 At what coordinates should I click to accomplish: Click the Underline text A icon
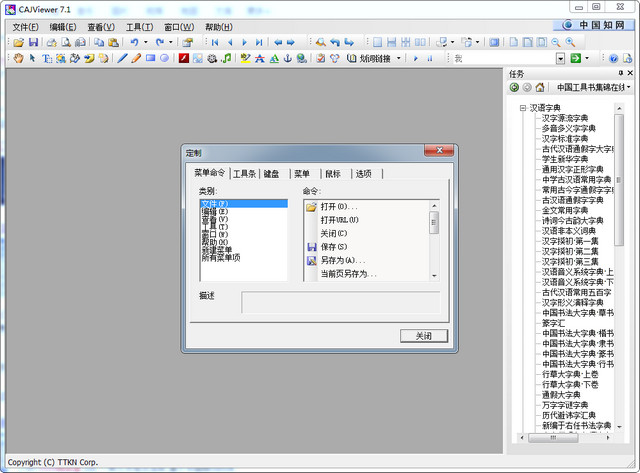pyautogui.click(x=274, y=58)
